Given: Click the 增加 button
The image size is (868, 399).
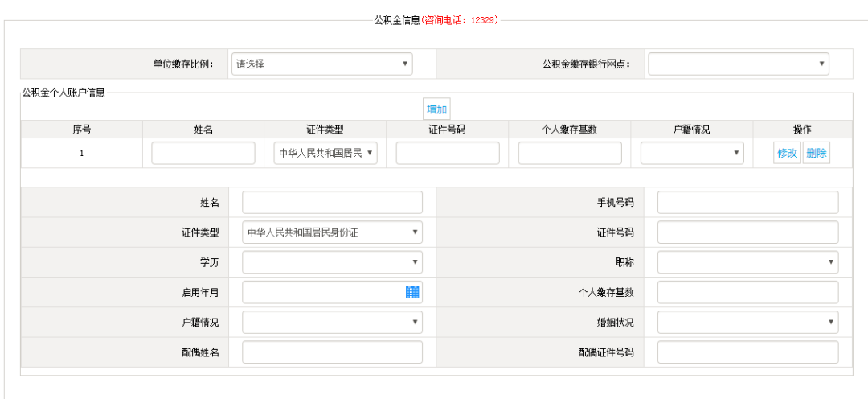Looking at the screenshot, I should [x=436, y=109].
